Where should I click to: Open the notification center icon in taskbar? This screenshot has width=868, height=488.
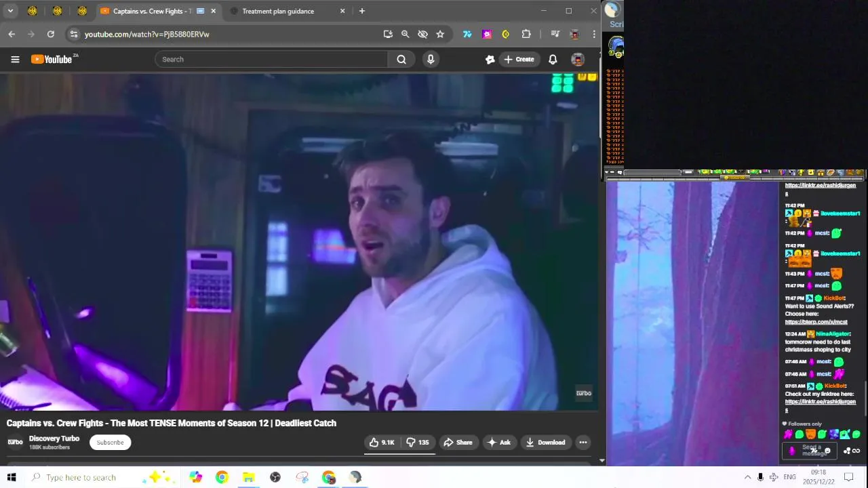(848, 477)
